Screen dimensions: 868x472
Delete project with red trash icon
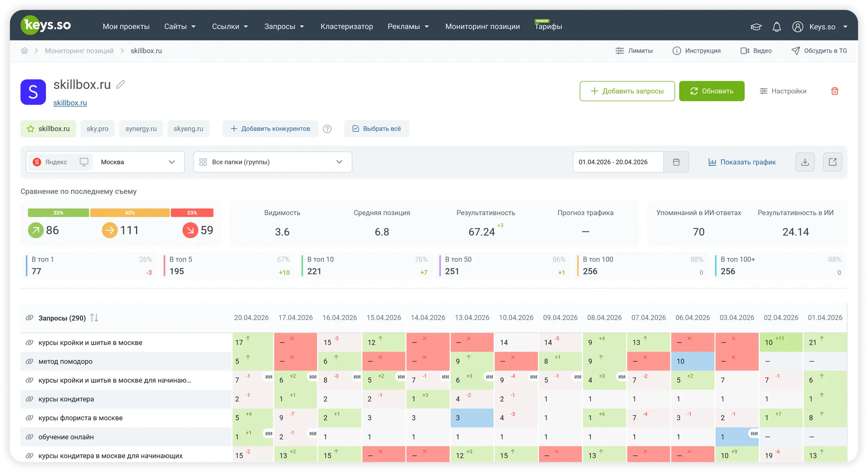pyautogui.click(x=834, y=91)
